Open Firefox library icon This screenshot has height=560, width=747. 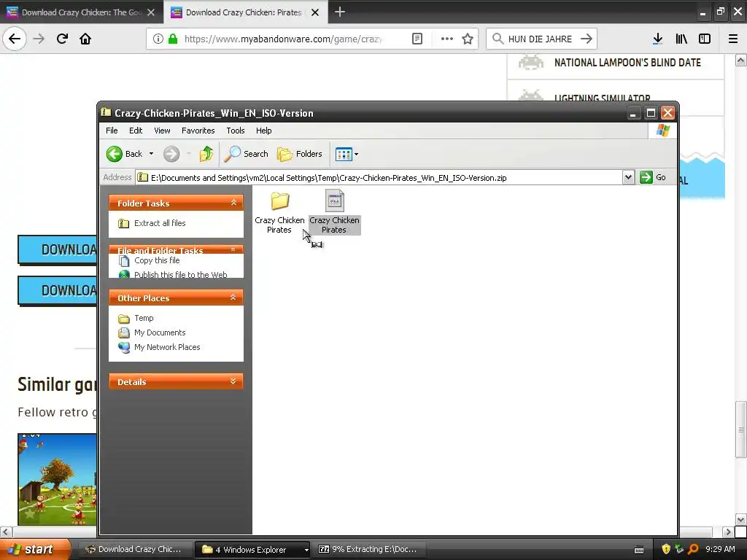681,39
